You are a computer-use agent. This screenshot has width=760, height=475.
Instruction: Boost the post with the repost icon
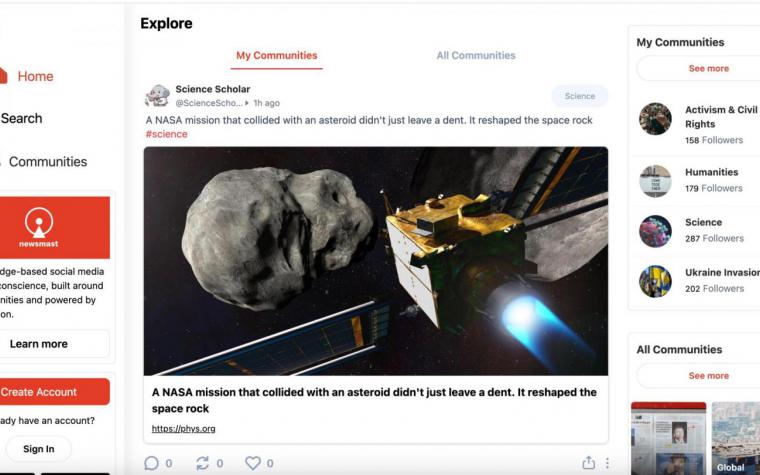tap(203, 463)
